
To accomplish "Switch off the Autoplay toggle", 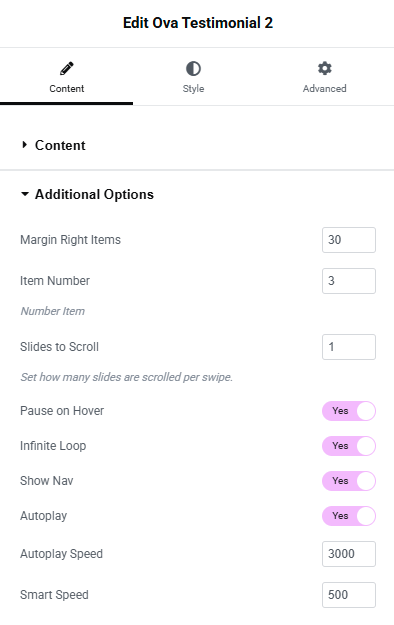I will (x=349, y=516).
